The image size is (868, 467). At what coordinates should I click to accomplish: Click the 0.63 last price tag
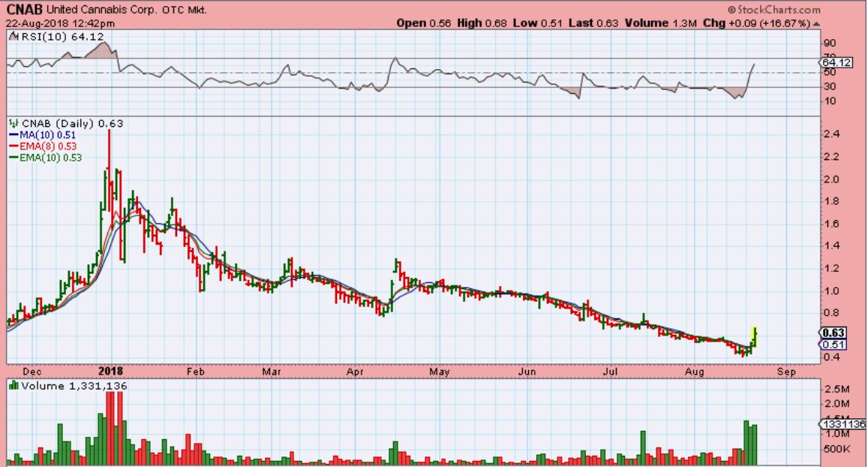833,333
